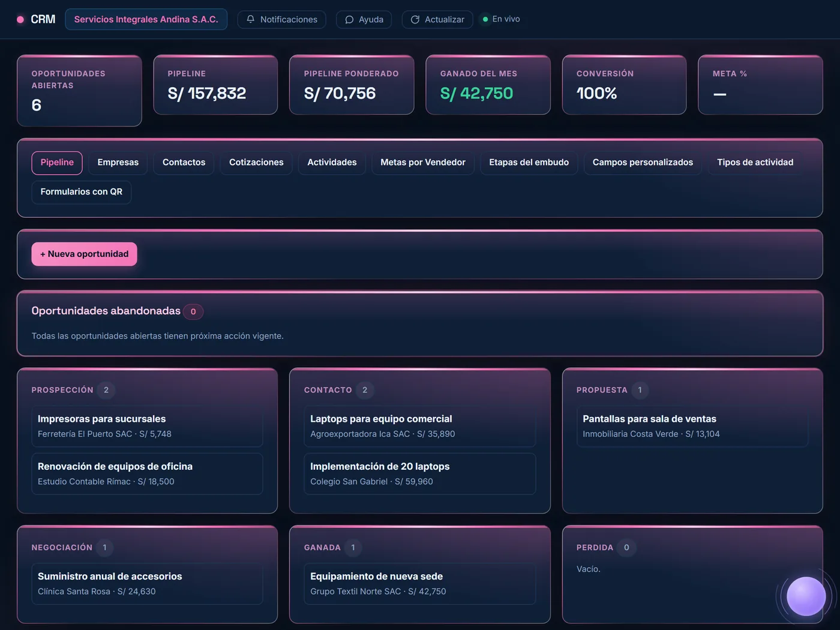Select the Etapas del embudo tab
The height and width of the screenshot is (630, 840).
point(529,163)
